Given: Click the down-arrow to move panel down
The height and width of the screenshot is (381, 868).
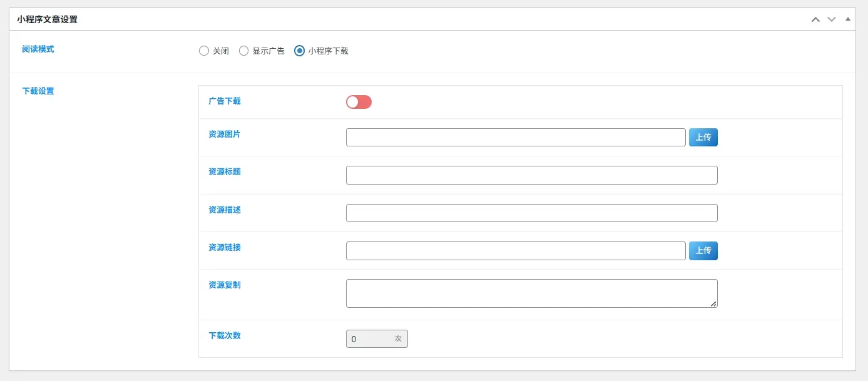Looking at the screenshot, I should (831, 19).
